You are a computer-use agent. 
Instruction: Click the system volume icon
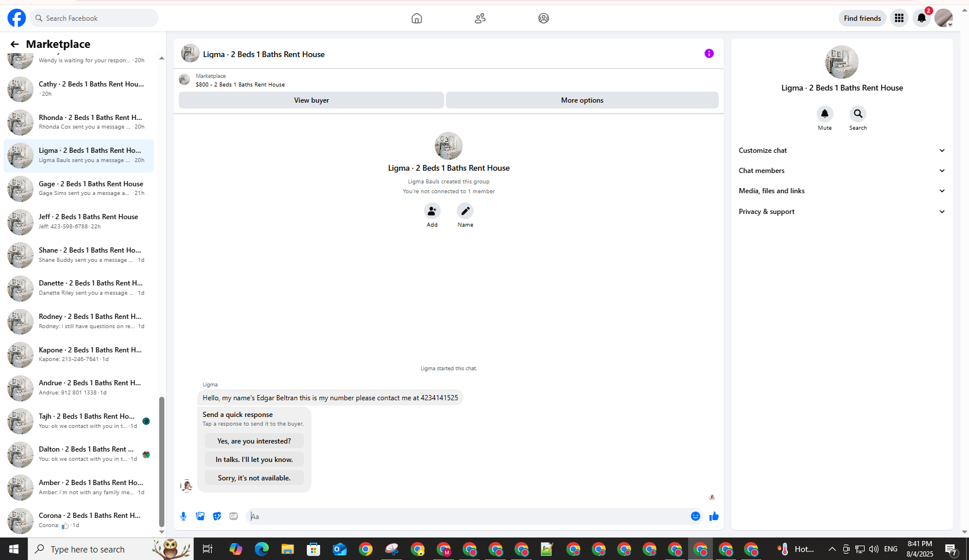pyautogui.click(x=873, y=549)
